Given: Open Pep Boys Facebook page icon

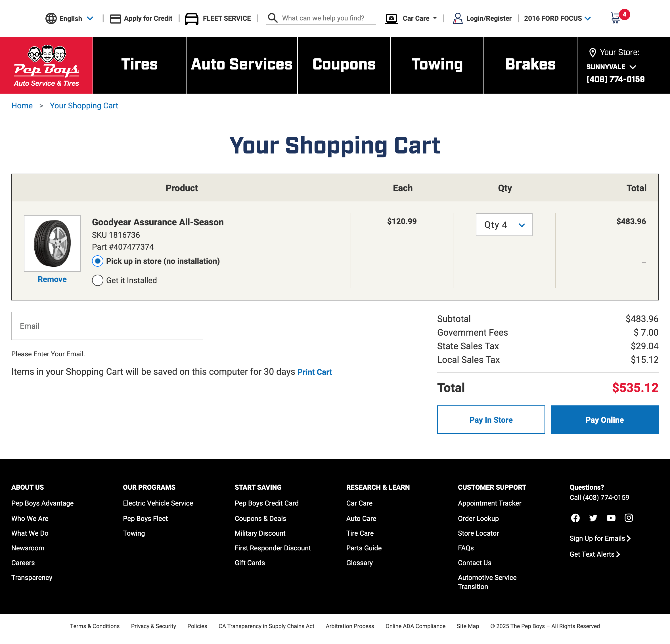Looking at the screenshot, I should pyautogui.click(x=575, y=518).
